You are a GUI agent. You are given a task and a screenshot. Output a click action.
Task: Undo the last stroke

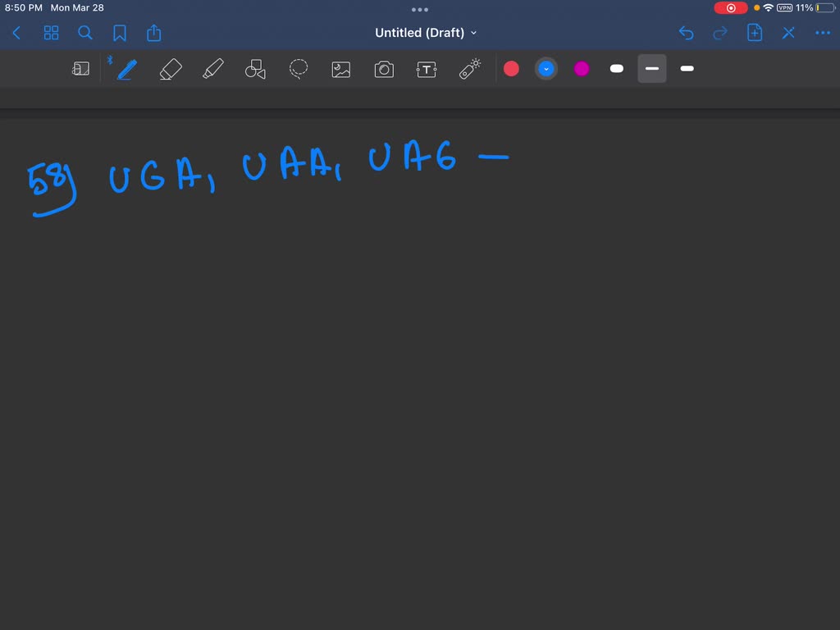tap(686, 33)
